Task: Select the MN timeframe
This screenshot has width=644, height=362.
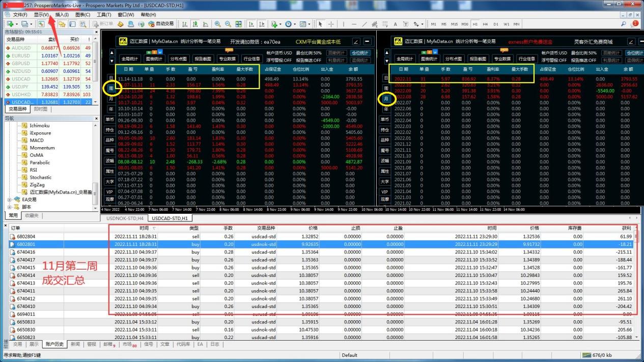Action: click(517, 24)
